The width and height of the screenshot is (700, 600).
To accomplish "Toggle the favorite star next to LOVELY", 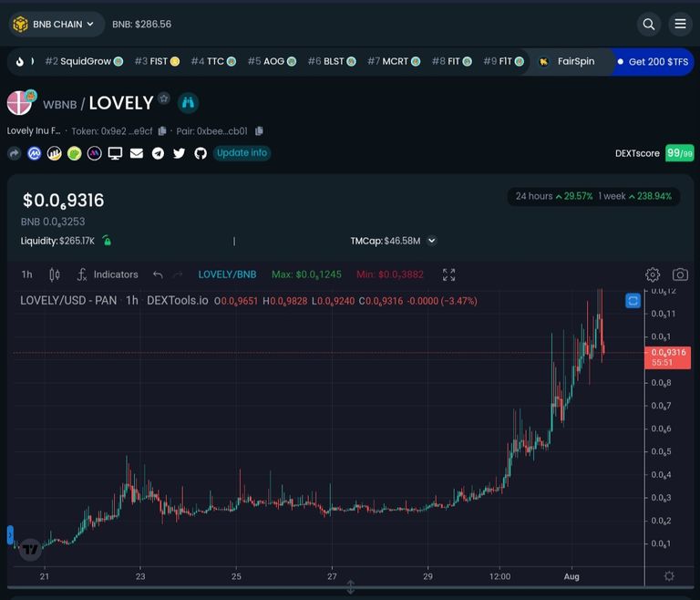I will point(164,98).
